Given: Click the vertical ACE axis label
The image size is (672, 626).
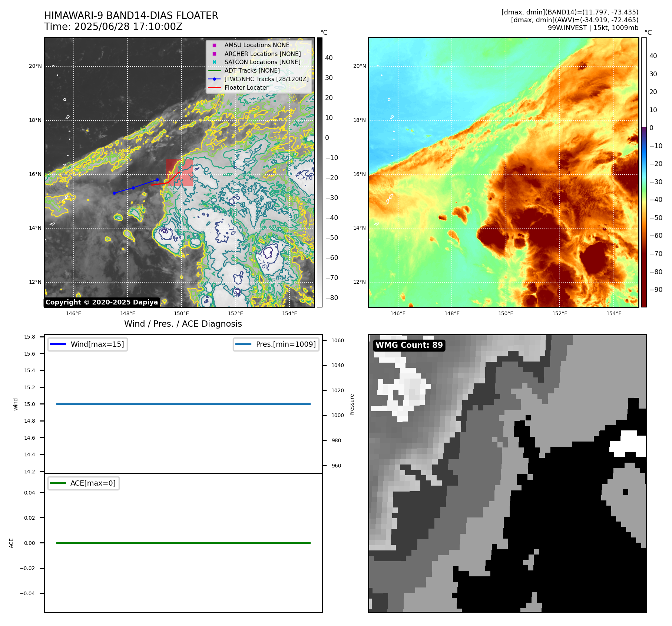Looking at the screenshot, I should point(11,543).
